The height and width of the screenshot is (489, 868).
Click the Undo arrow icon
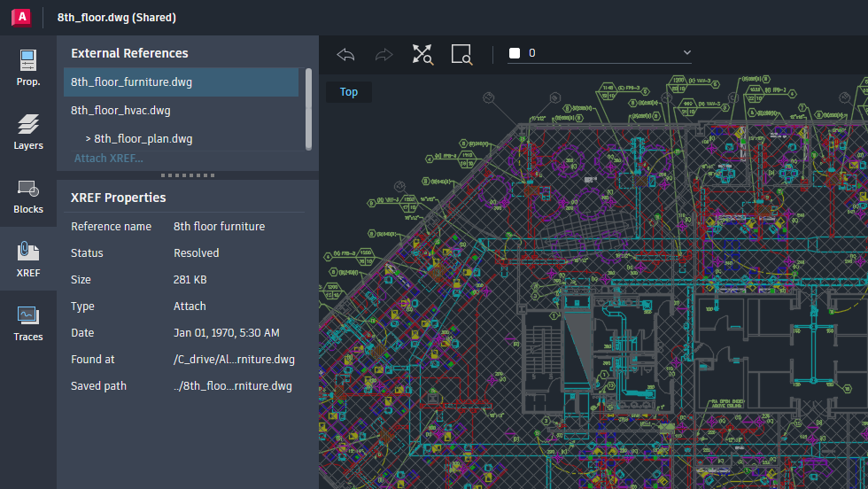pos(345,54)
